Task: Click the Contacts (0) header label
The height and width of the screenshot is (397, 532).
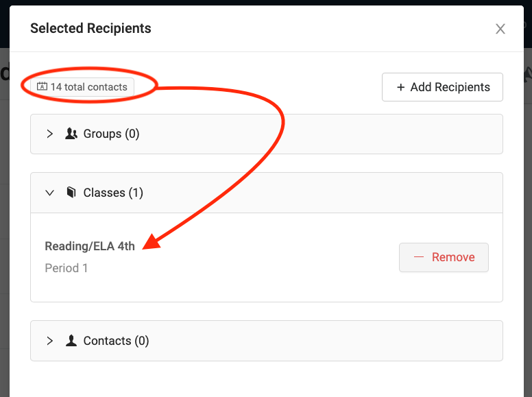Action: [x=116, y=341]
